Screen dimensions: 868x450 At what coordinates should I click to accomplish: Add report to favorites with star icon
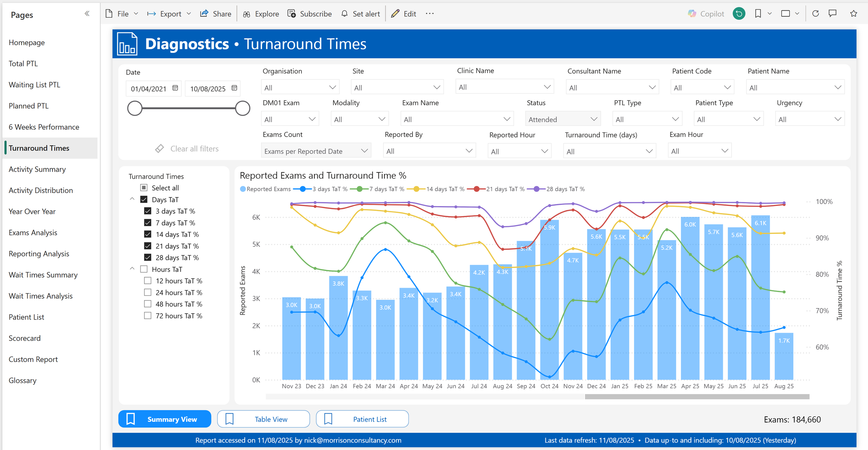coord(854,14)
